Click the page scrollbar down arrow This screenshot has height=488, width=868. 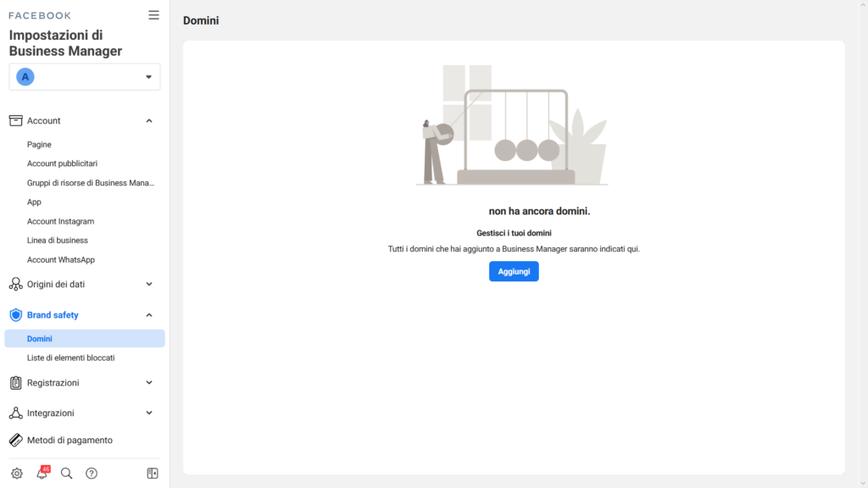click(863, 484)
